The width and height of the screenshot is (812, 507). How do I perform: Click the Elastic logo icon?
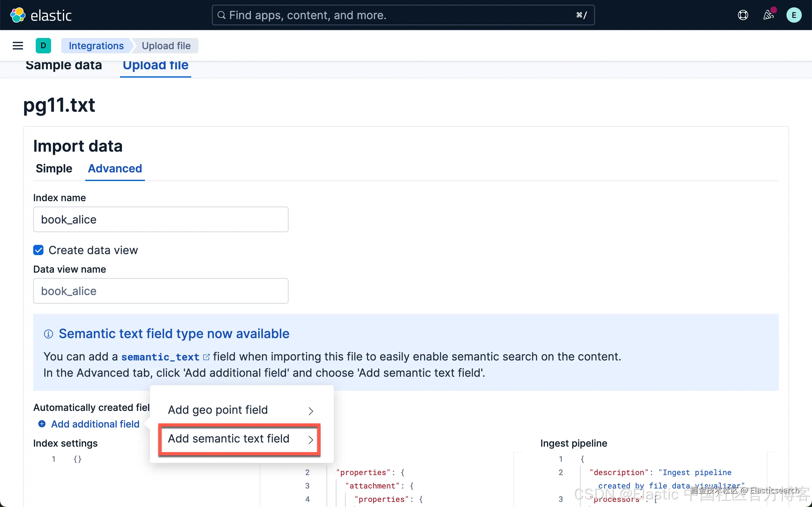click(18, 15)
